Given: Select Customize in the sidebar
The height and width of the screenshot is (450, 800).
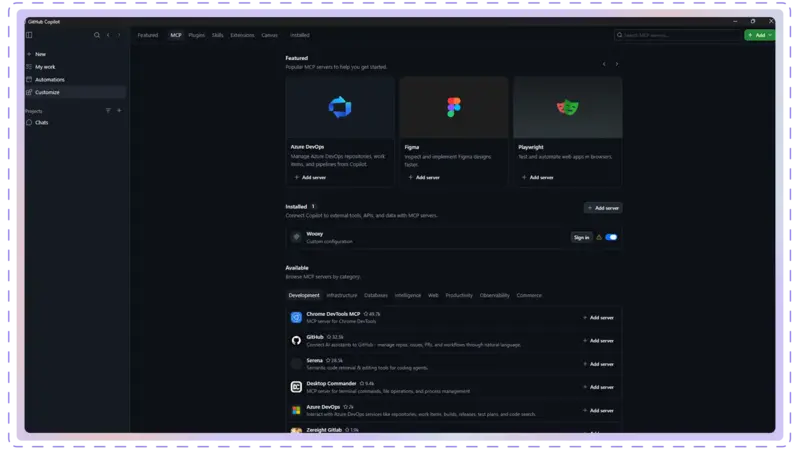Looking at the screenshot, I should coord(76,92).
